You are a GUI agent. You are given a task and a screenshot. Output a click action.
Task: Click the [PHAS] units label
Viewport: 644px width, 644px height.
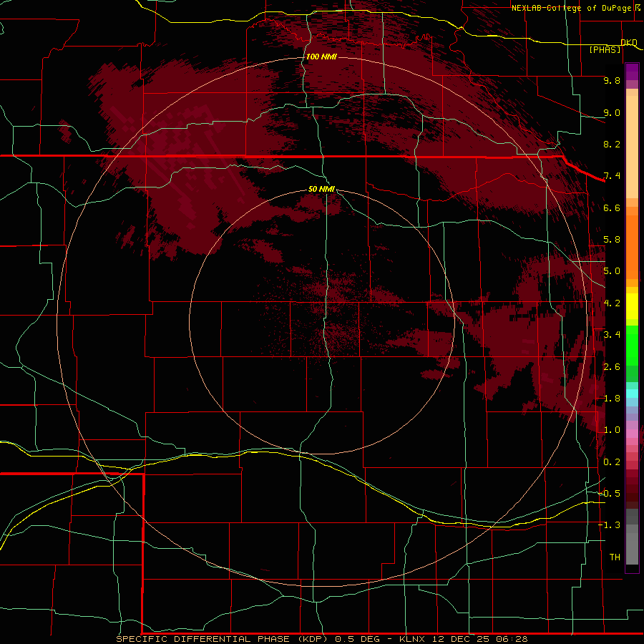click(x=605, y=50)
